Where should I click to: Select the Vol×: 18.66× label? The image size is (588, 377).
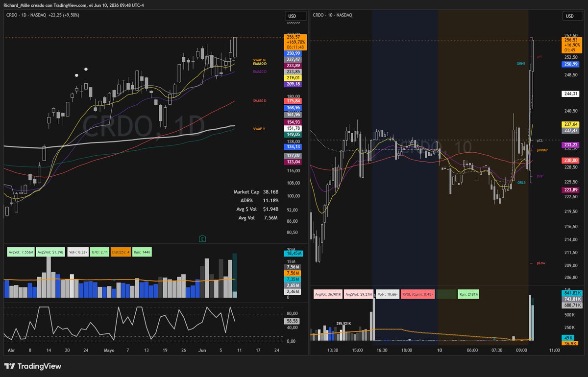pos(387,295)
